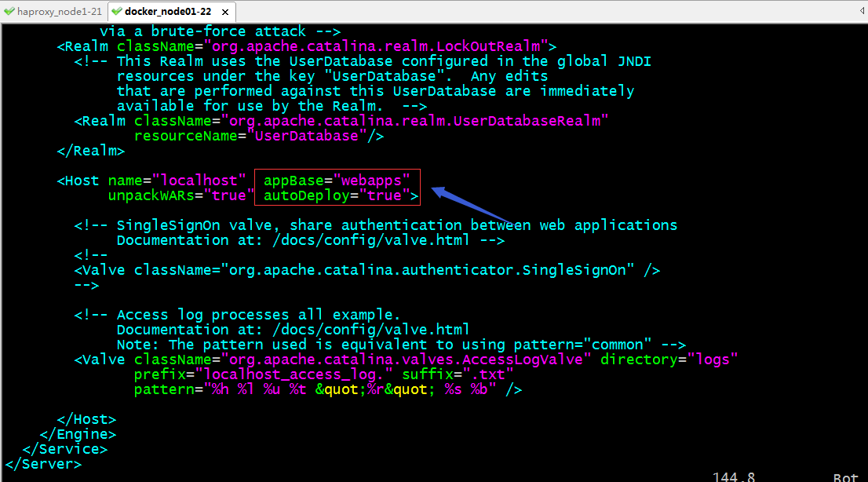Click the Bot scroll position indicator
Image resolution: width=868 pixels, height=482 pixels.
(845, 477)
